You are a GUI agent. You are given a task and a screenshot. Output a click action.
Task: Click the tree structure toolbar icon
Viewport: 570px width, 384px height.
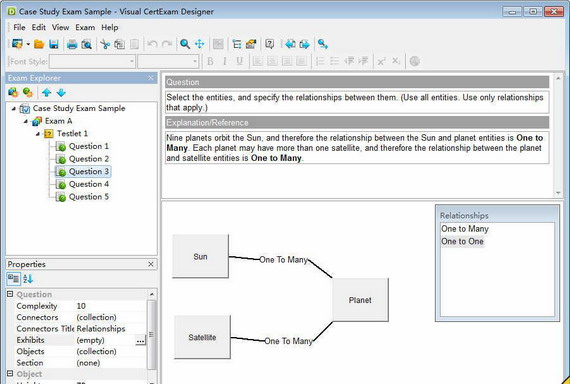tap(237, 44)
